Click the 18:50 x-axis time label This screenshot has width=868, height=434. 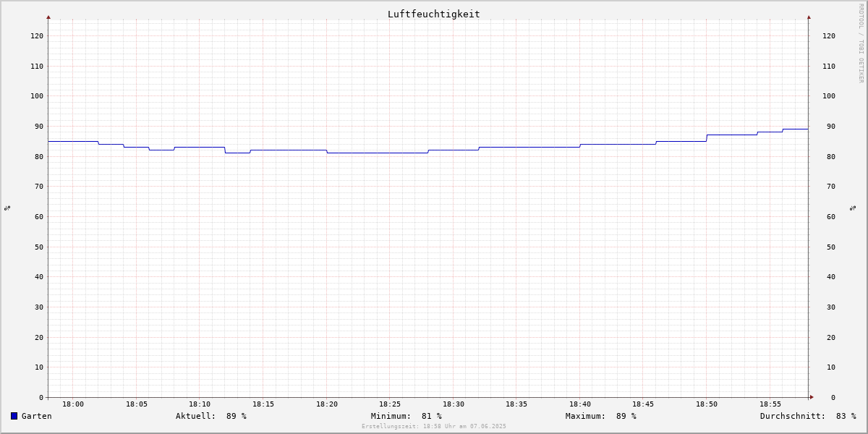[x=707, y=404]
